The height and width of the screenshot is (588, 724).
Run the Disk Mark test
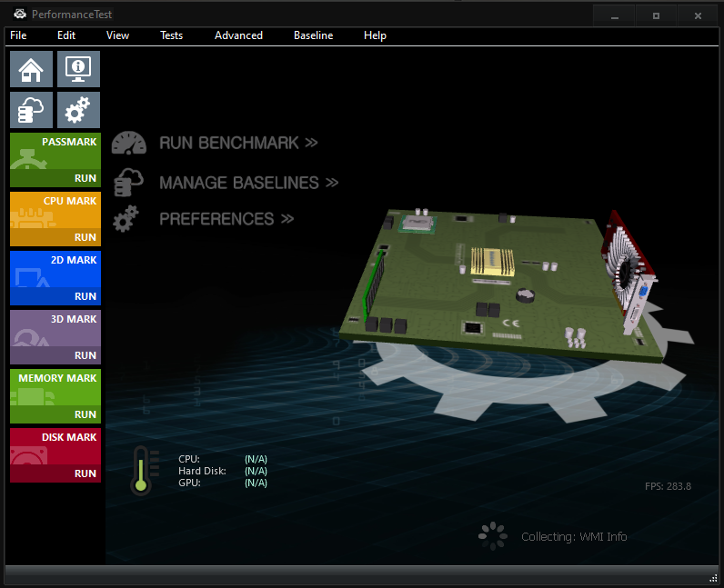(x=55, y=473)
